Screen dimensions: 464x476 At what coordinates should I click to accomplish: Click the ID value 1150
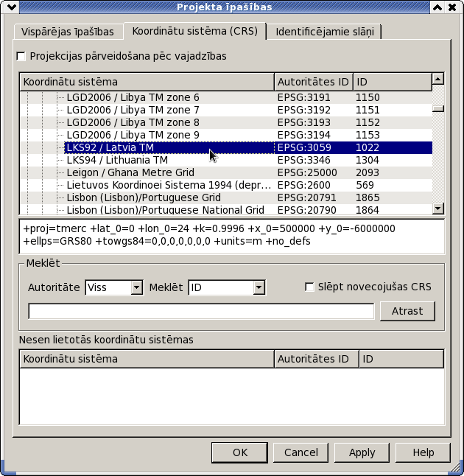(x=368, y=97)
